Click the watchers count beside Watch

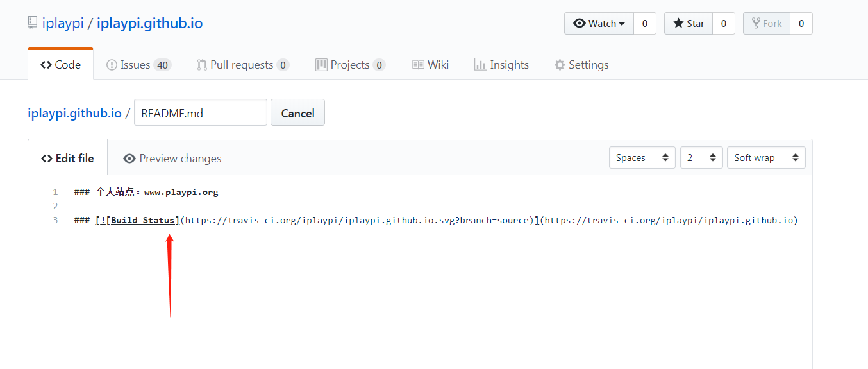click(644, 24)
